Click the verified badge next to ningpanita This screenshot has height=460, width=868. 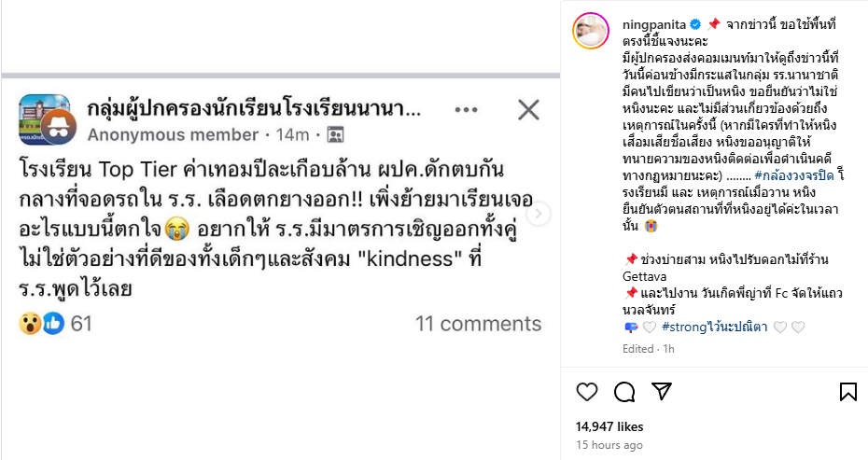tap(696, 23)
